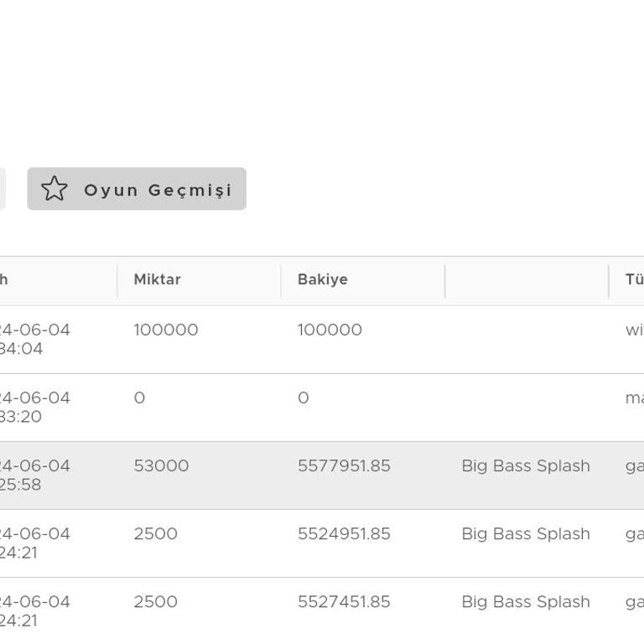
Task: Click the partially visible Tü column header
Action: tap(633, 280)
